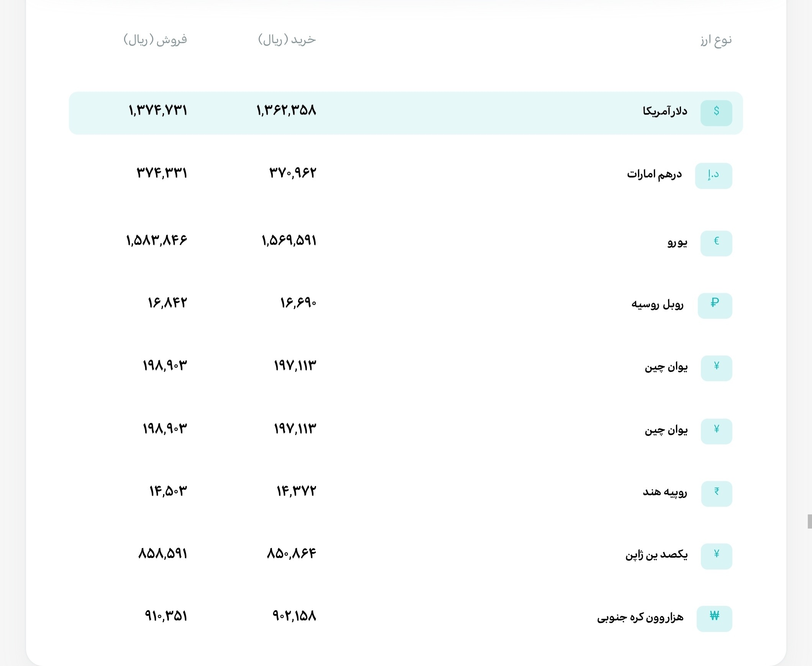Select the UAE dirham (د.إ) icon
The height and width of the screenshot is (666, 812).
[x=713, y=176]
